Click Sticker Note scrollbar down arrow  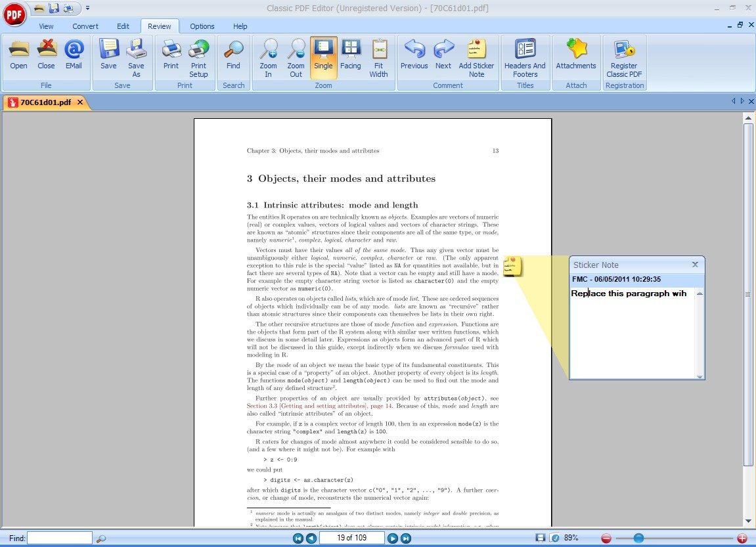(x=700, y=376)
